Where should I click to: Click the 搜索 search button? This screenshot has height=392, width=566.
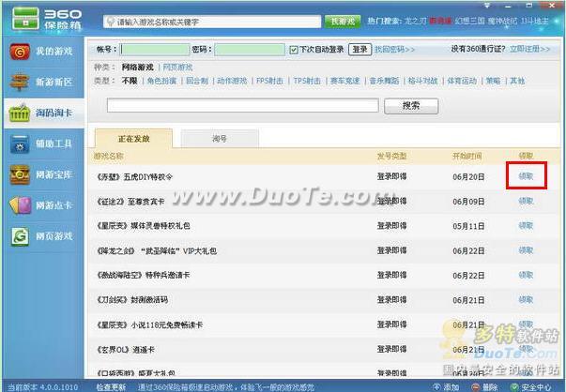(411, 106)
